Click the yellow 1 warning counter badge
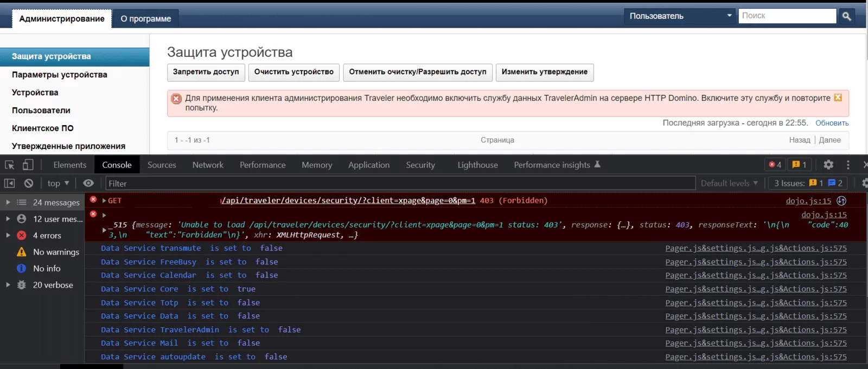 point(800,165)
